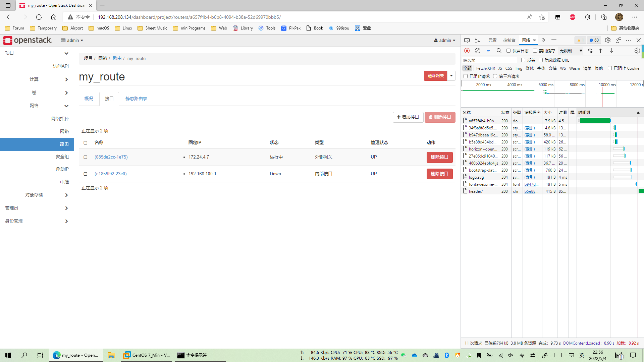Click the DevTools record network log icon
Screen dimensions: 644x362
tap(467, 51)
